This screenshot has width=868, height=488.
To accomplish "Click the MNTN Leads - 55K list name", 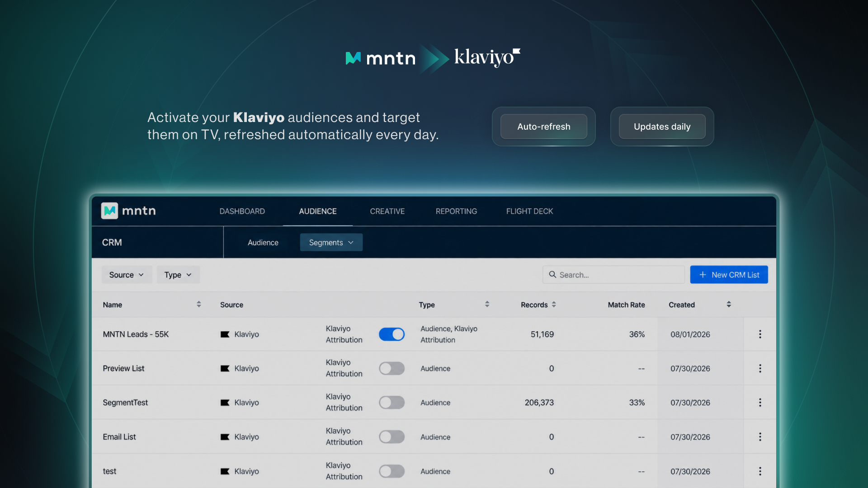I will click(x=136, y=334).
